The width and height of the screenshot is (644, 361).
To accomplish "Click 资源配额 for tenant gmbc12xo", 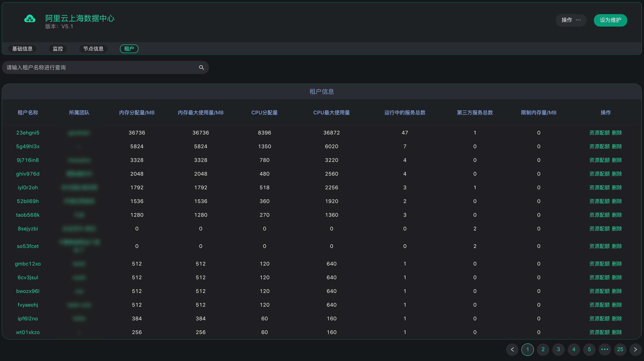I will 599,264.
